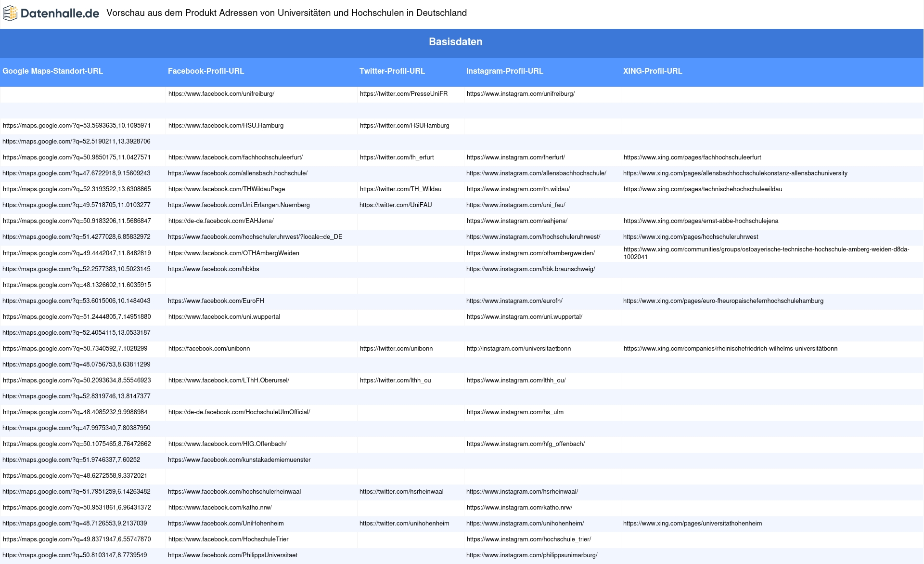Open maps URL with q=48.1326602,11.6035915
Screen dimensions: 924x564
(77, 285)
